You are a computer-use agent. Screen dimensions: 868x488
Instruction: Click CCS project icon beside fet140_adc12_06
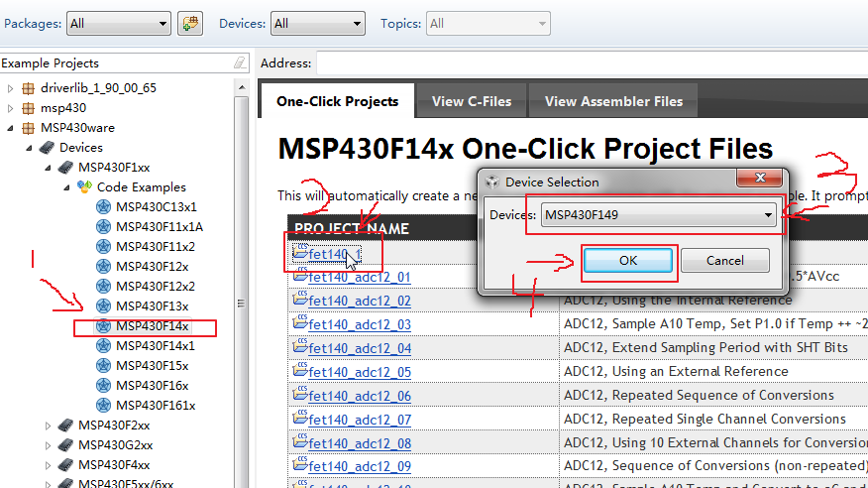300,393
